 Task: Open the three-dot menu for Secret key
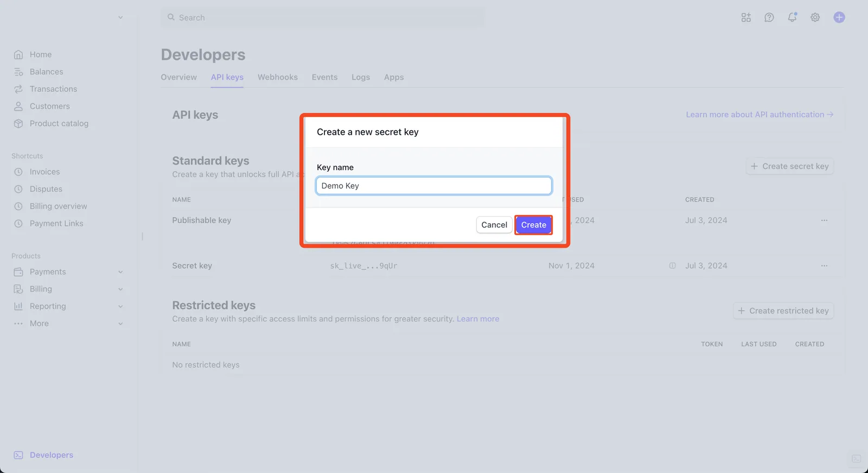[x=825, y=266]
